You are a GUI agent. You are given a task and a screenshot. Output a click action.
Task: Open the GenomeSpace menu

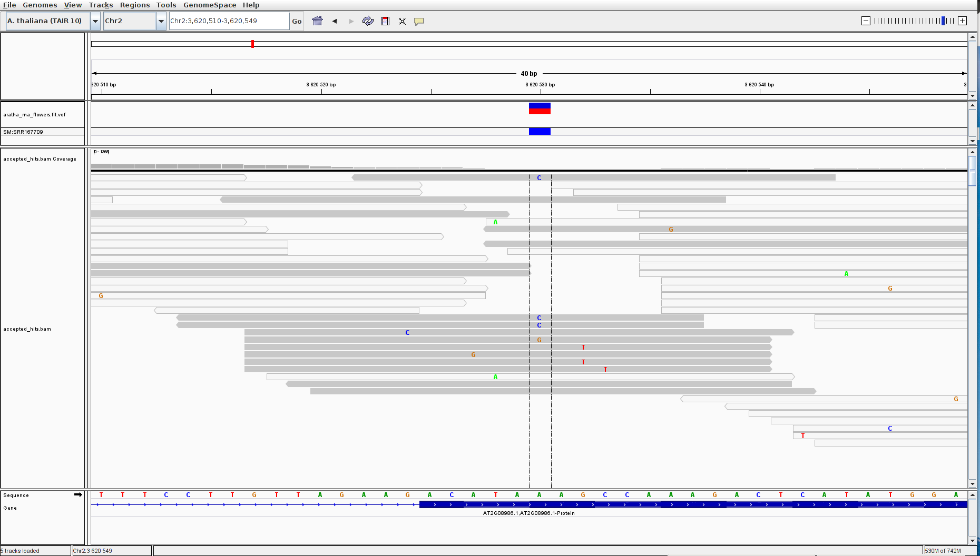click(x=210, y=5)
